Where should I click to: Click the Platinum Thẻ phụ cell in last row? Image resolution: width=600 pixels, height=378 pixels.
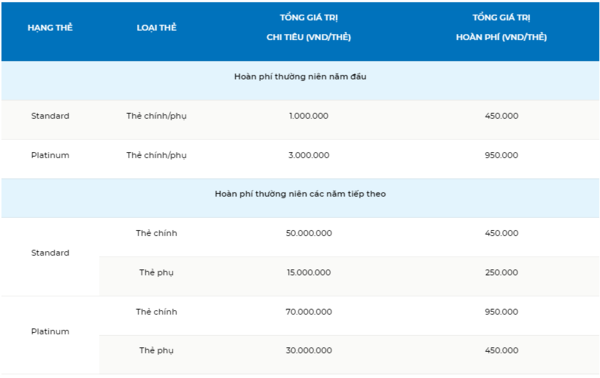157,350
